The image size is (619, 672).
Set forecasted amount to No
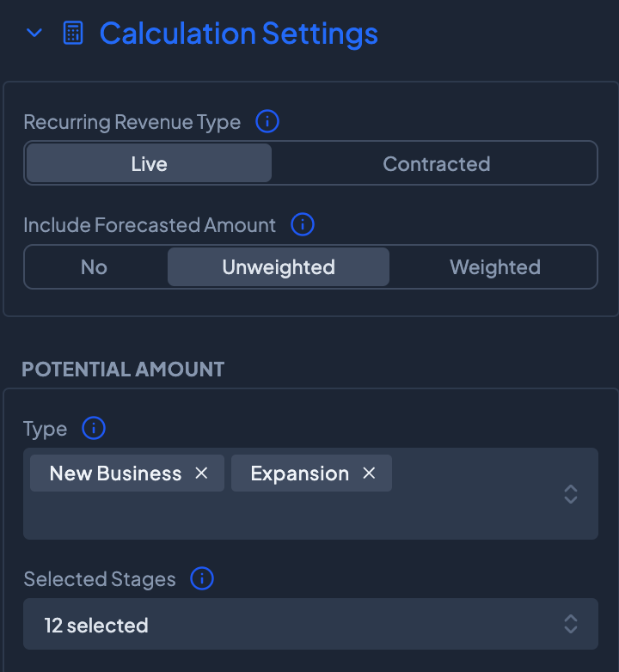94,267
